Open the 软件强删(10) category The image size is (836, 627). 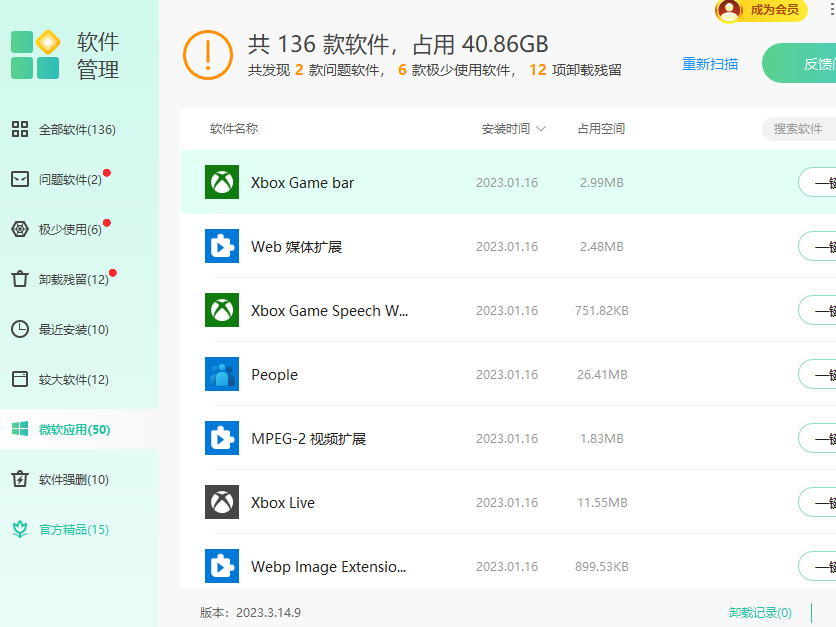pyautogui.click(x=79, y=479)
